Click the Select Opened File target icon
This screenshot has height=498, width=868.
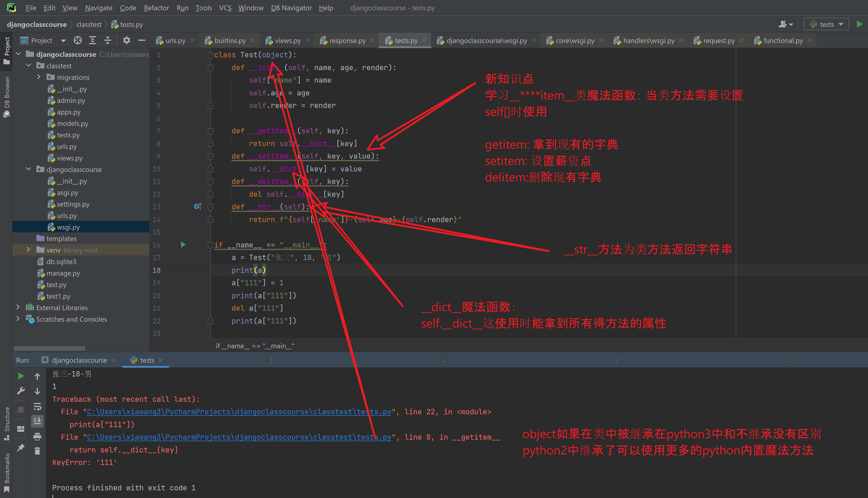click(78, 40)
